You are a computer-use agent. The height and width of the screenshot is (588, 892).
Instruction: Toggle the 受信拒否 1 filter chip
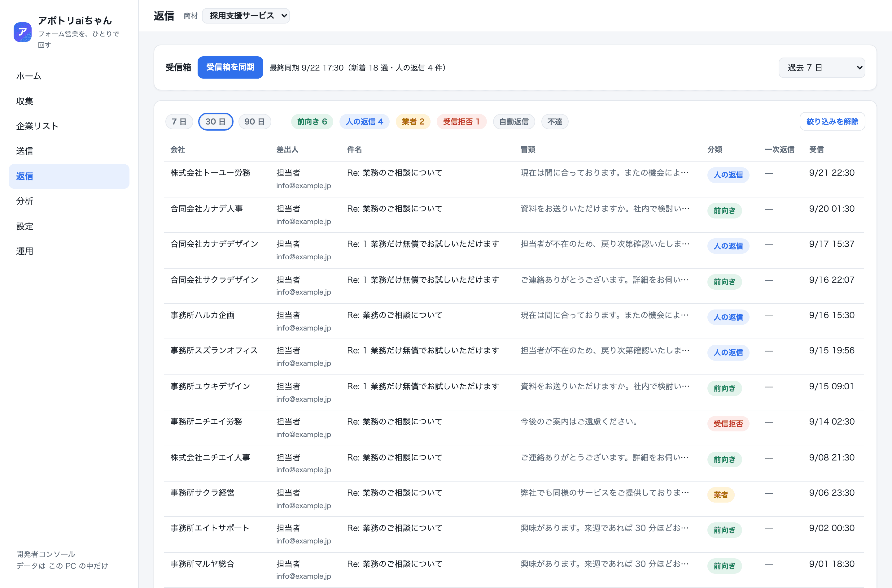pyautogui.click(x=461, y=122)
